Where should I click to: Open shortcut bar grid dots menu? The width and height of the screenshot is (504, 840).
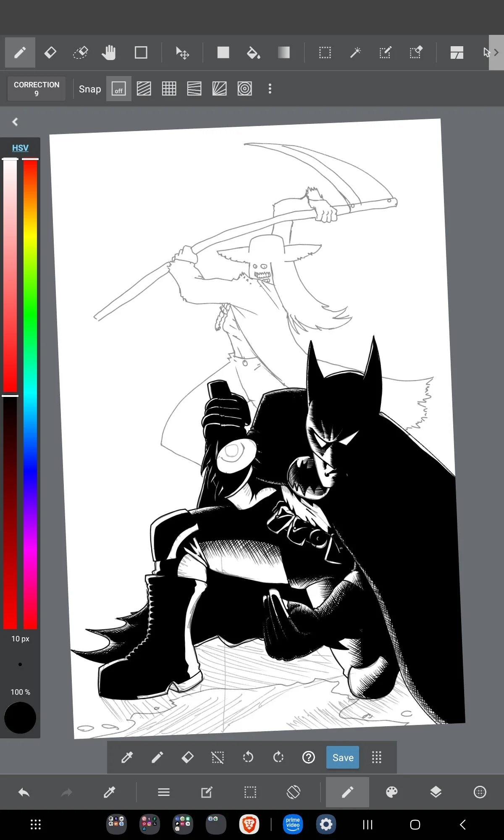tap(377, 757)
